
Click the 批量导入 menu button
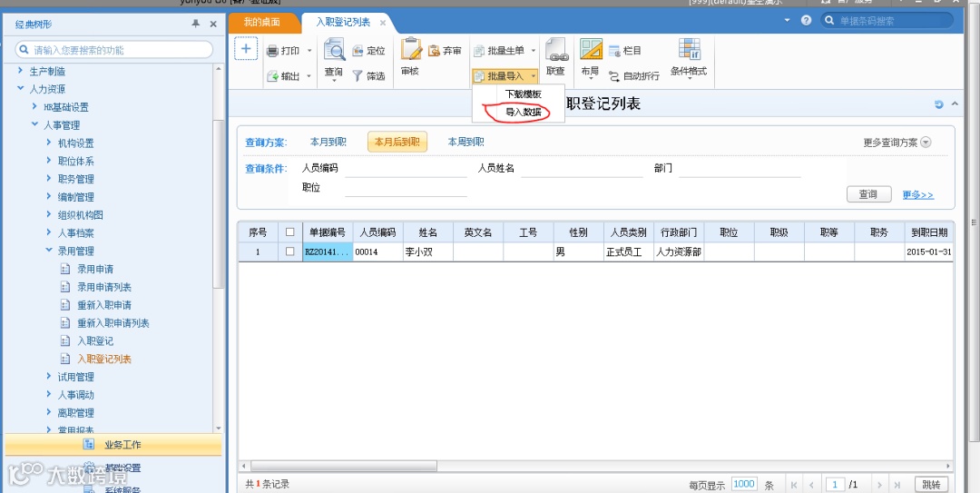[x=505, y=76]
